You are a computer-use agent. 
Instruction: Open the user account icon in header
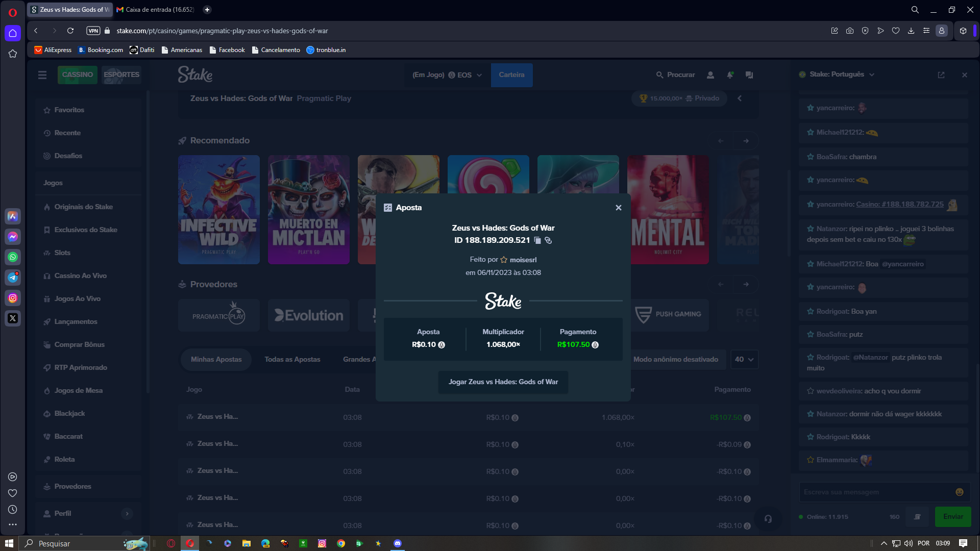[710, 75]
